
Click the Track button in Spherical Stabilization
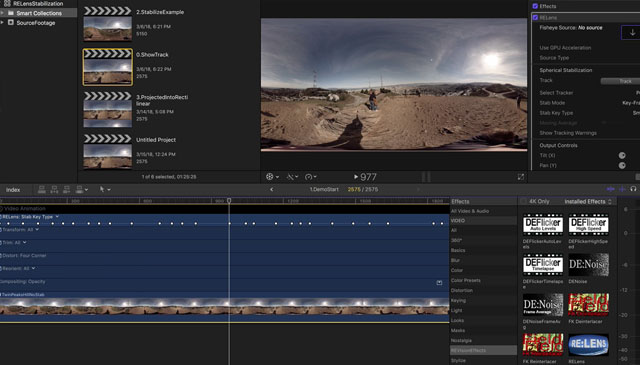click(x=620, y=81)
